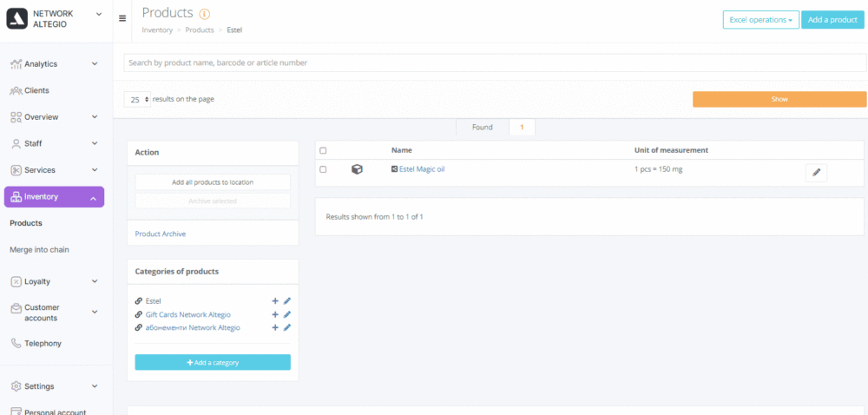
Task: Click the Found count value 1
Action: coord(522,128)
